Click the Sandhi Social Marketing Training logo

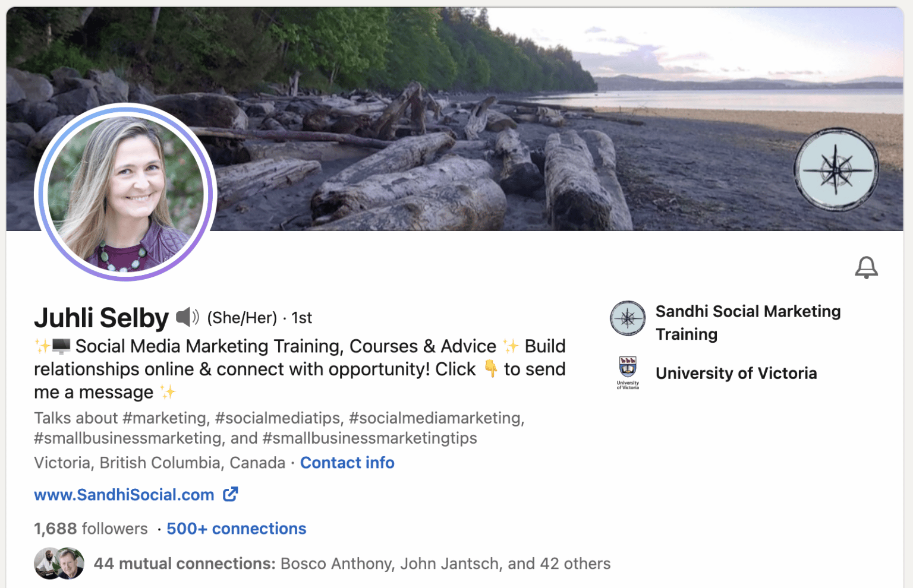[628, 318]
